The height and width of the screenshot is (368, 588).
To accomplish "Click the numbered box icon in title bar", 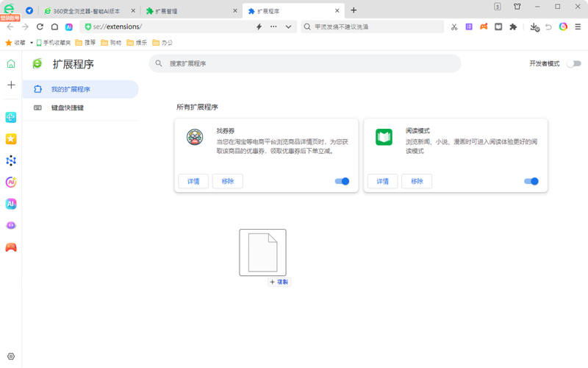I will click(498, 7).
